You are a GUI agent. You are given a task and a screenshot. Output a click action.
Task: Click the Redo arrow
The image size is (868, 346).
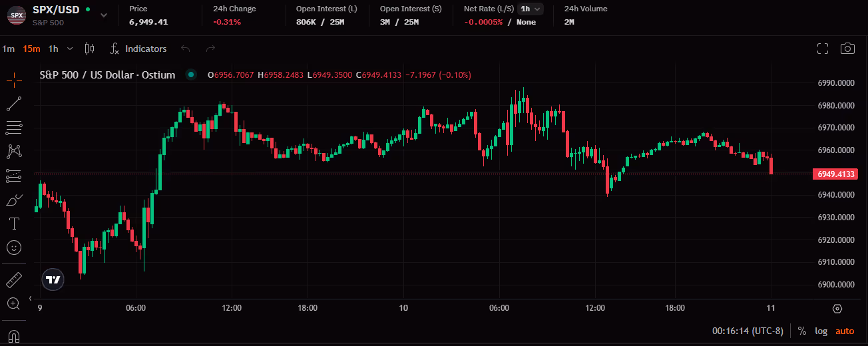click(x=211, y=49)
